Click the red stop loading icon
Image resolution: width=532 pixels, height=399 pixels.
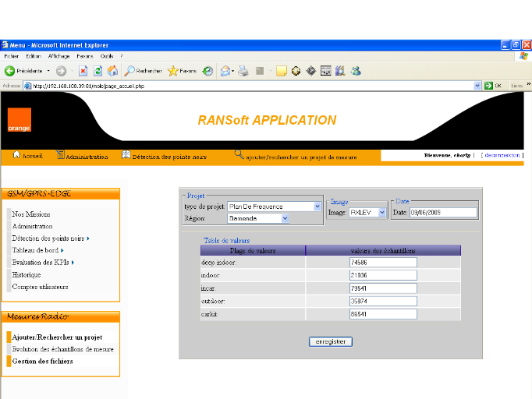click(x=83, y=71)
